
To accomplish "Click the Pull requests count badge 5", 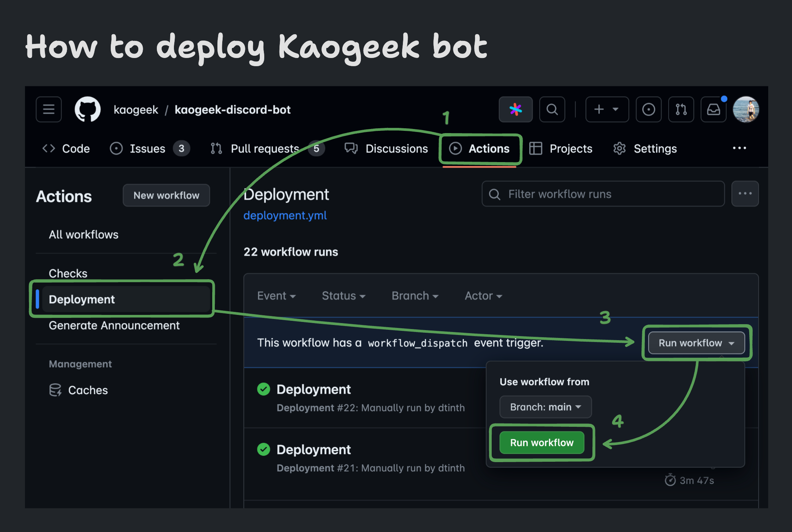I will pos(316,149).
